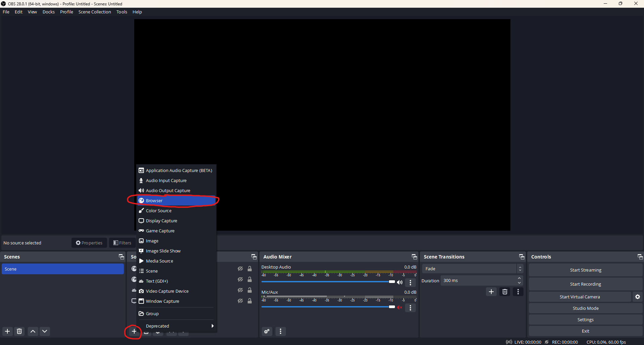Choose Game Capture source
The width and height of the screenshot is (644, 345).
(x=176, y=231)
